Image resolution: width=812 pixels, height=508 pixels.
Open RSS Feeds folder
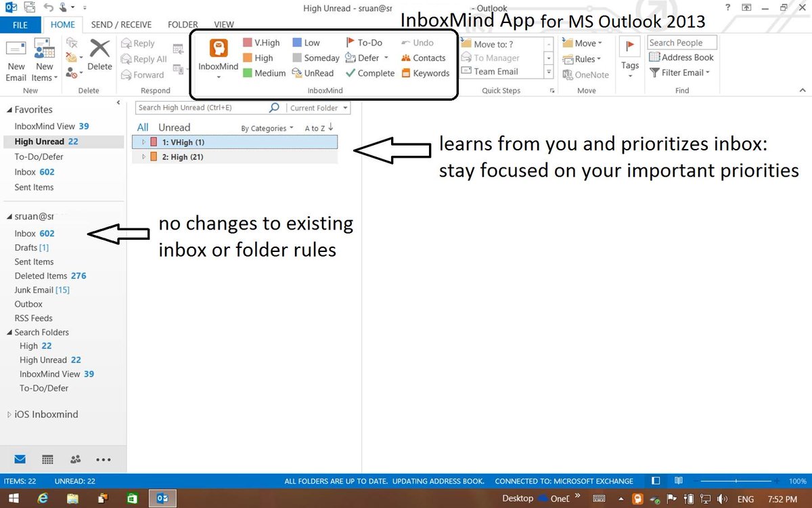(33, 318)
